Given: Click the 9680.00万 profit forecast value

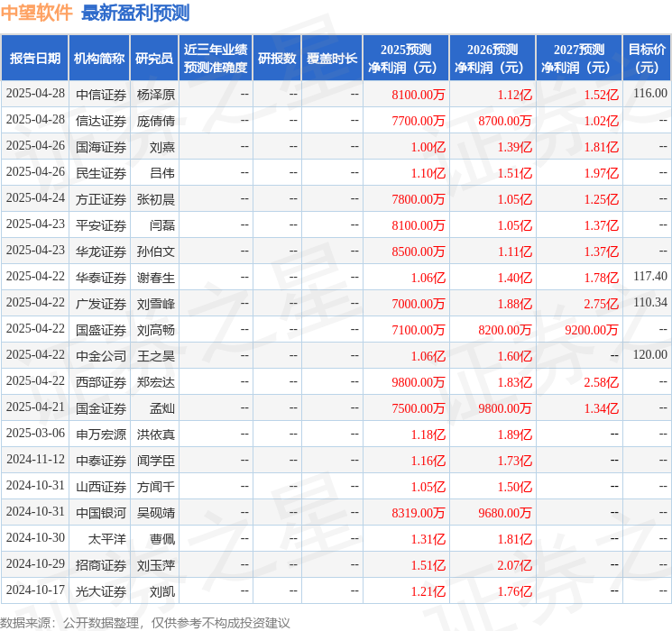Looking at the screenshot, I should coord(505,513).
